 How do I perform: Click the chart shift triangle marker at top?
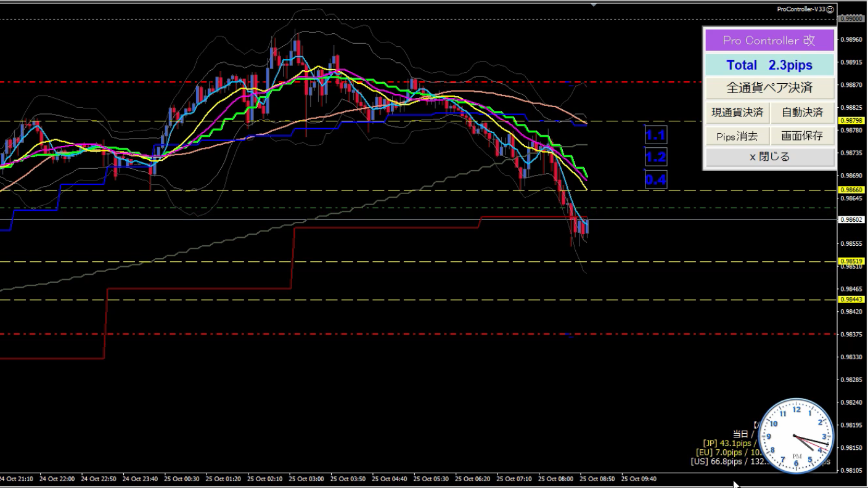(593, 4)
